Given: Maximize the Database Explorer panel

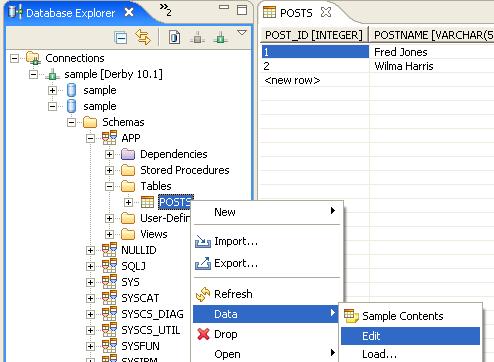Looking at the screenshot, I should tap(242, 10).
